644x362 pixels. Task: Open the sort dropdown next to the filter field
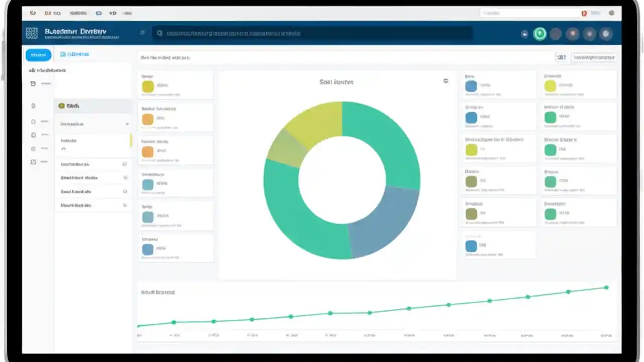[x=594, y=57]
